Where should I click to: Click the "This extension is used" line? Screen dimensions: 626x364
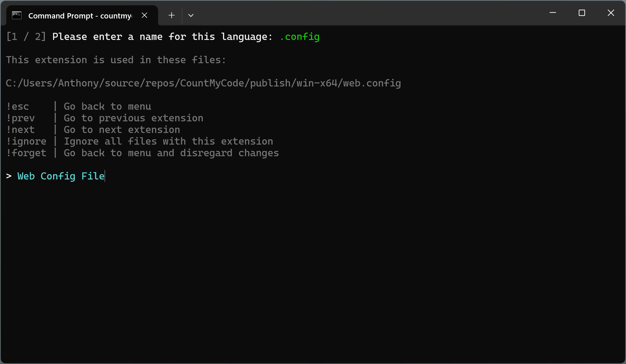[116, 60]
